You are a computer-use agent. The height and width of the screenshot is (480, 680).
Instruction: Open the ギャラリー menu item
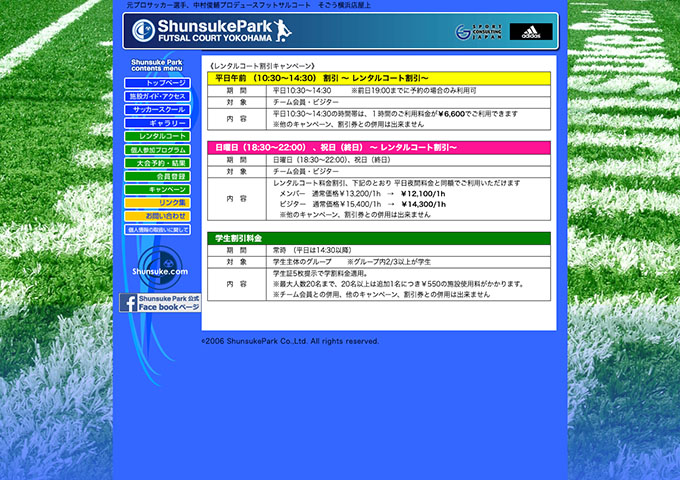157,123
